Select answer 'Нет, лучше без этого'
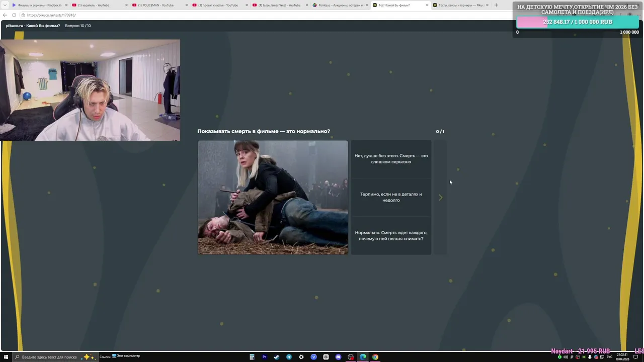 pos(391,159)
